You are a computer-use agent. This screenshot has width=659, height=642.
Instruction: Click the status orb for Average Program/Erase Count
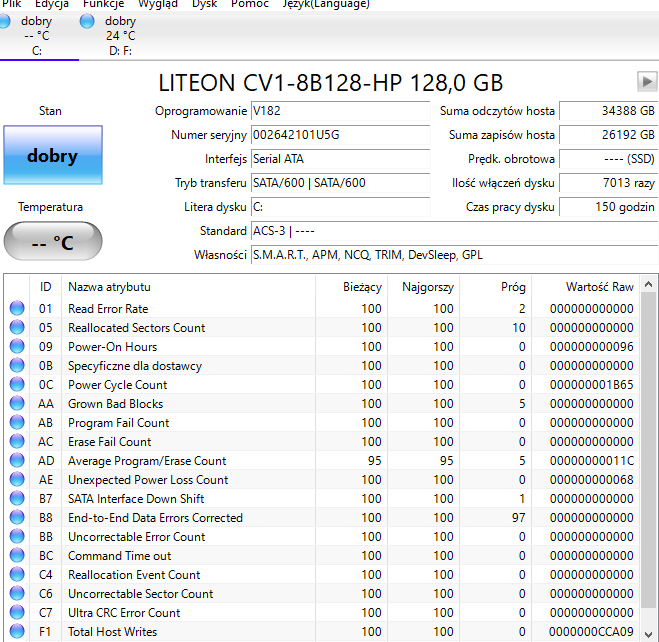point(17,460)
